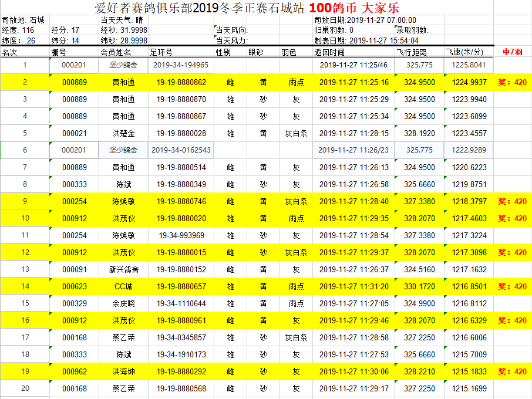Select ring number '19-34-0345857'
This screenshot has width=532, height=399.
point(181,337)
